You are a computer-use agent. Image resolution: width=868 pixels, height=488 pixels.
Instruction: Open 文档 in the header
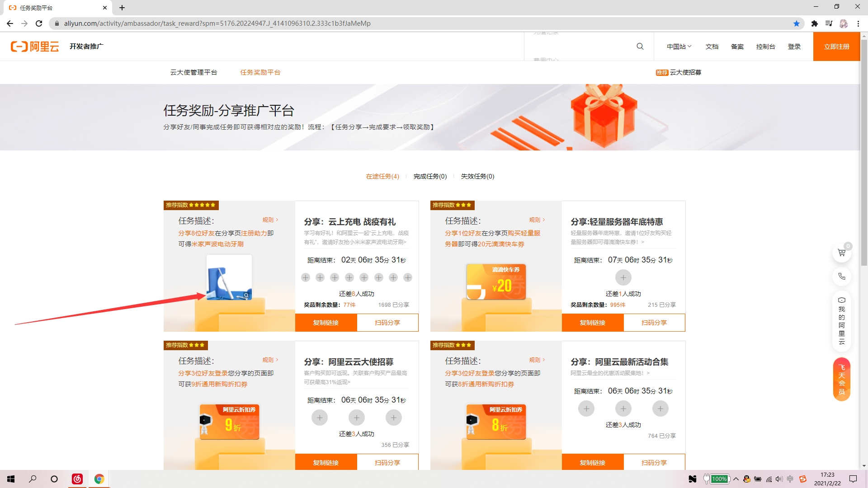coord(712,47)
